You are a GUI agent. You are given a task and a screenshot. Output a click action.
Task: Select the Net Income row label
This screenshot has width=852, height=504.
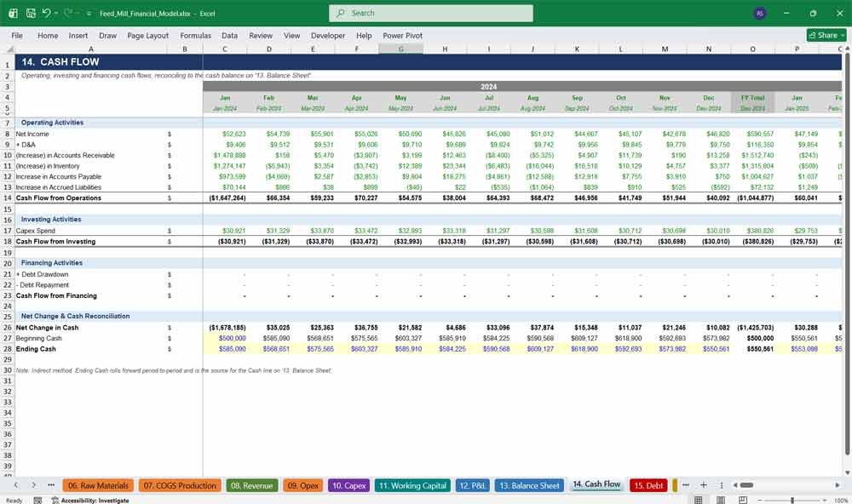tap(32, 135)
